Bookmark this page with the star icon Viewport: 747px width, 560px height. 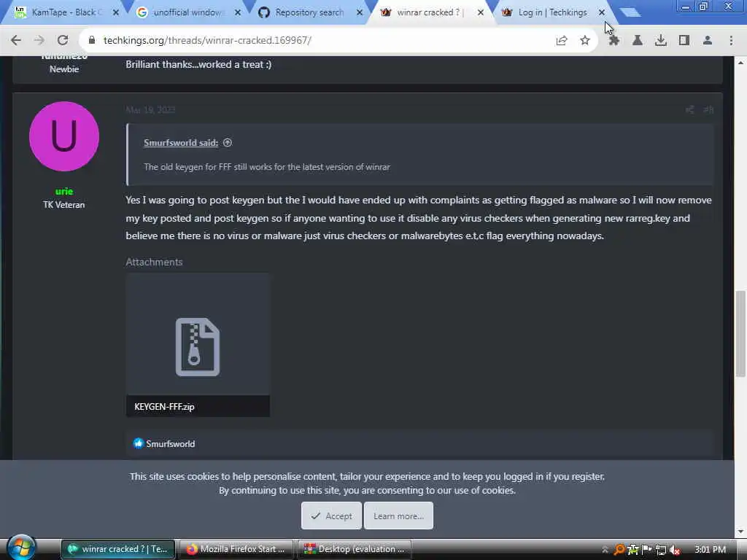point(585,41)
